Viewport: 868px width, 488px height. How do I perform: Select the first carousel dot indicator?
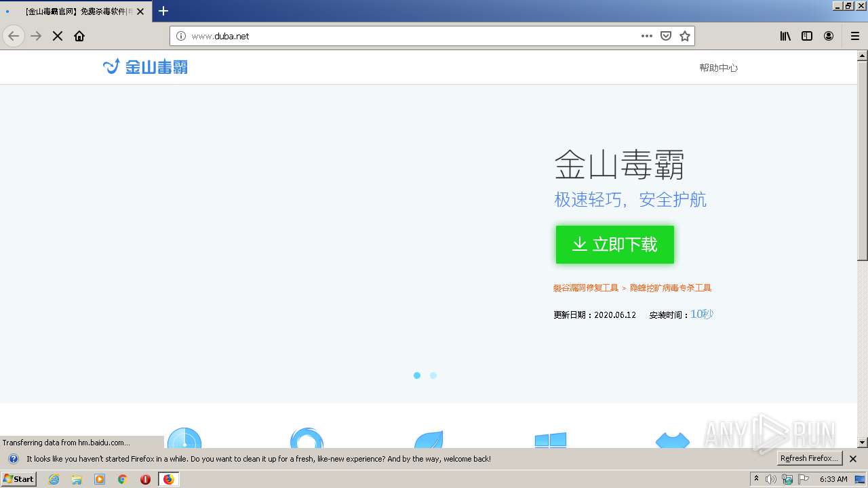click(417, 375)
